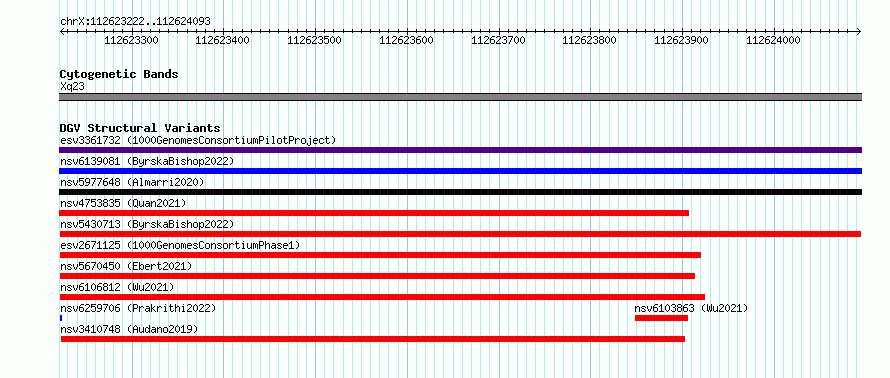Open the nsv4753835 (Quan2021) label

(123, 203)
